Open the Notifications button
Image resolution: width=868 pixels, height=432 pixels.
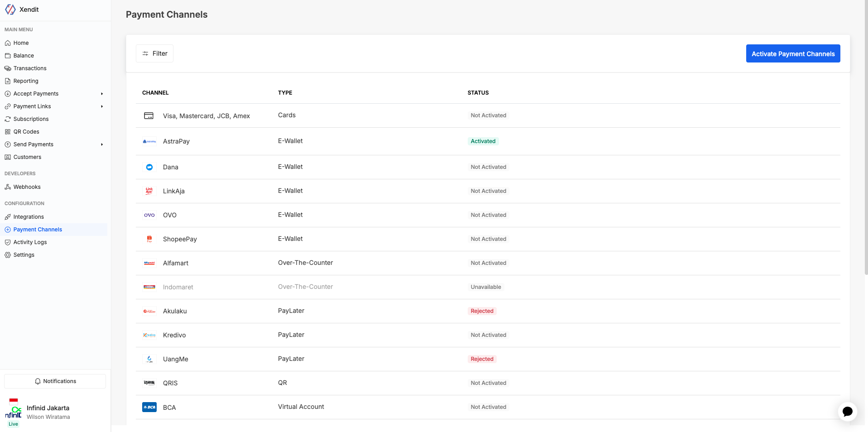pyautogui.click(x=55, y=381)
